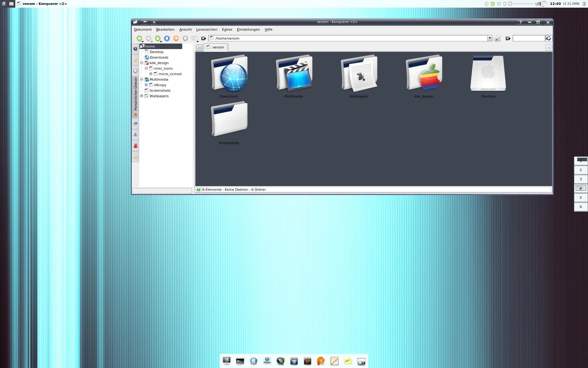This screenshot has height=368, width=588.
Task: Open the kde_design folder icon
Action: tap(424, 73)
